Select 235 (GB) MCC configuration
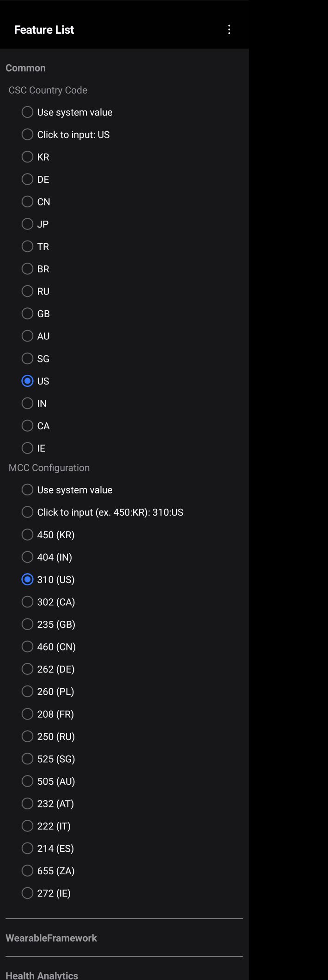Image resolution: width=328 pixels, height=980 pixels. (x=28, y=624)
